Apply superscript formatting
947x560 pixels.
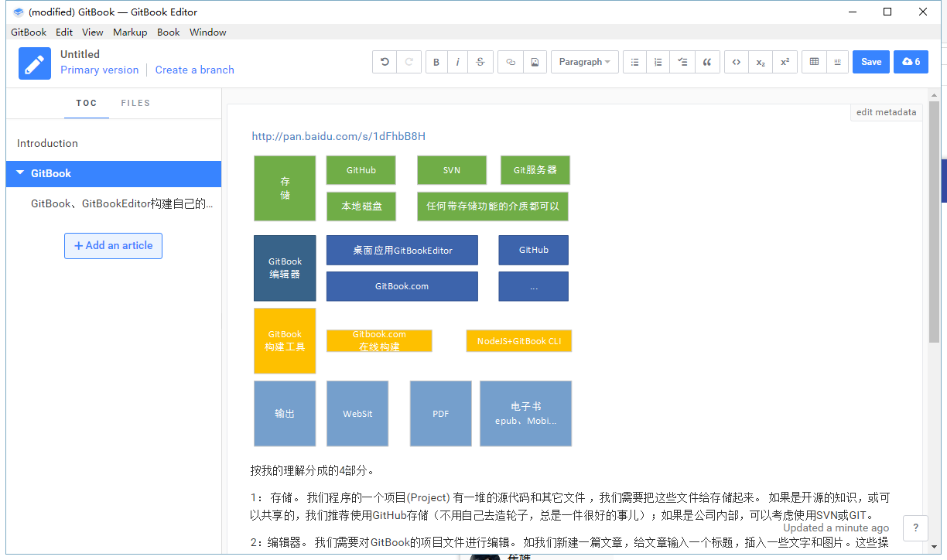click(785, 62)
